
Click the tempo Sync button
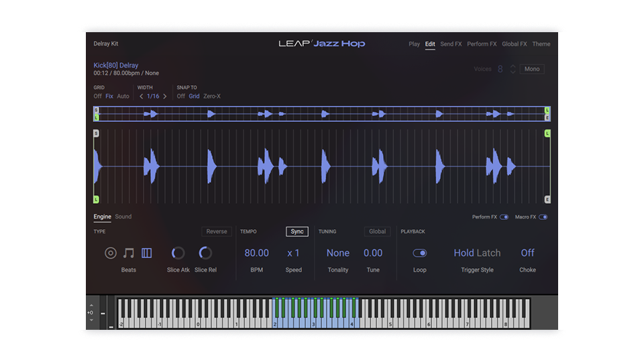point(297,232)
